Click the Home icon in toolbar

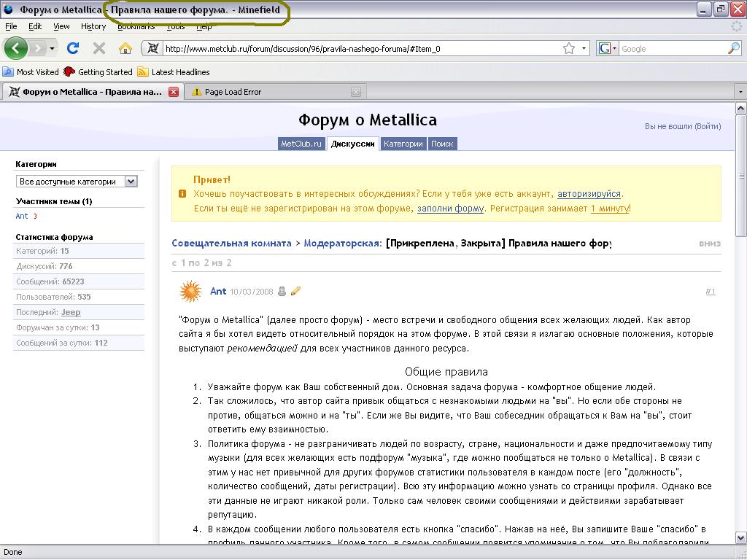[x=125, y=49]
